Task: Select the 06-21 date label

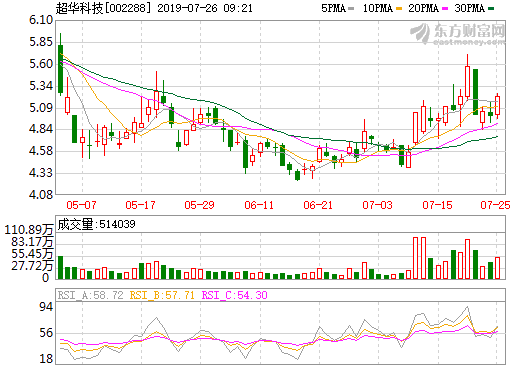Action: pyautogui.click(x=318, y=205)
